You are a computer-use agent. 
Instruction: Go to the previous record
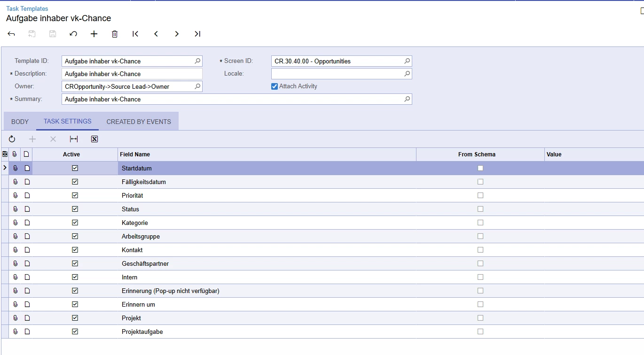tap(156, 34)
